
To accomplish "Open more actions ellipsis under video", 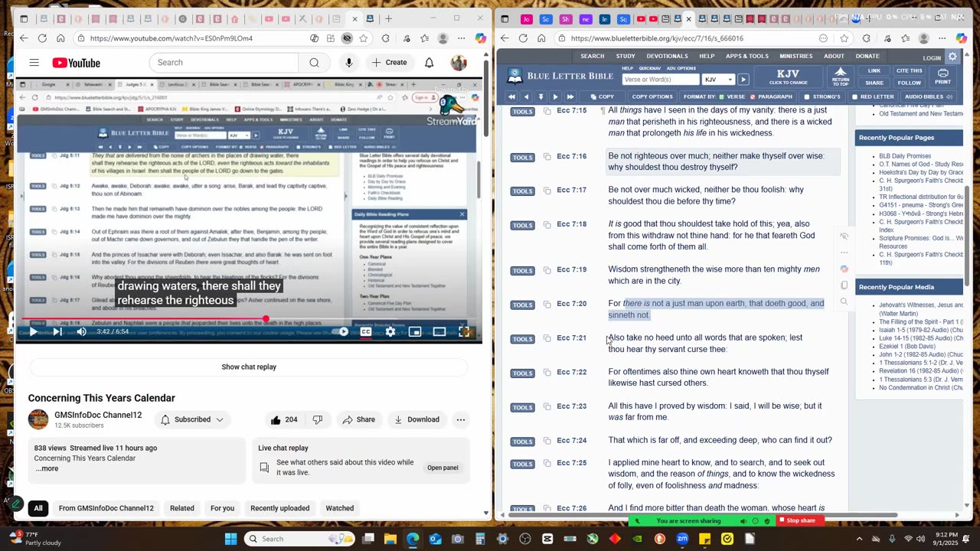I will tap(461, 419).
